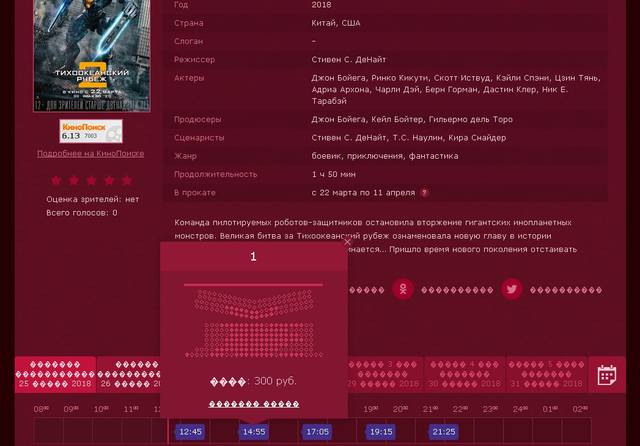Image resolution: width=640 pixels, height=446 pixels.
Task: Share via the Twitter bird icon
Action: 511,289
